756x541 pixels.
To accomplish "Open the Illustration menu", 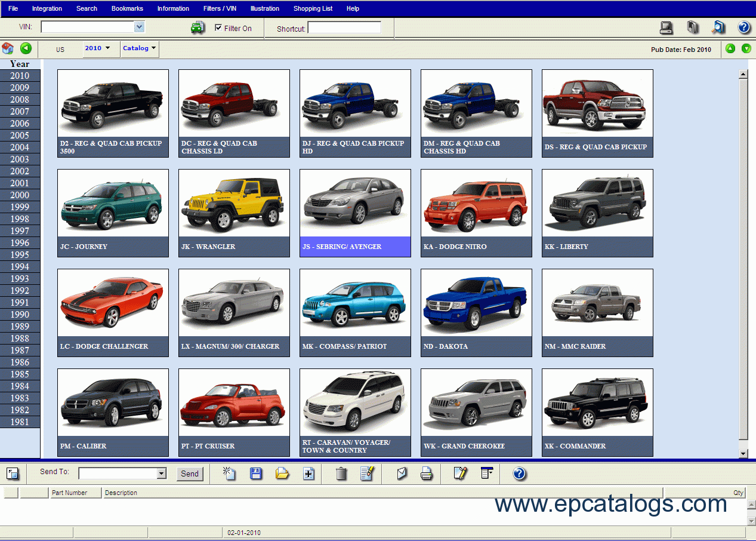I will coord(265,8).
